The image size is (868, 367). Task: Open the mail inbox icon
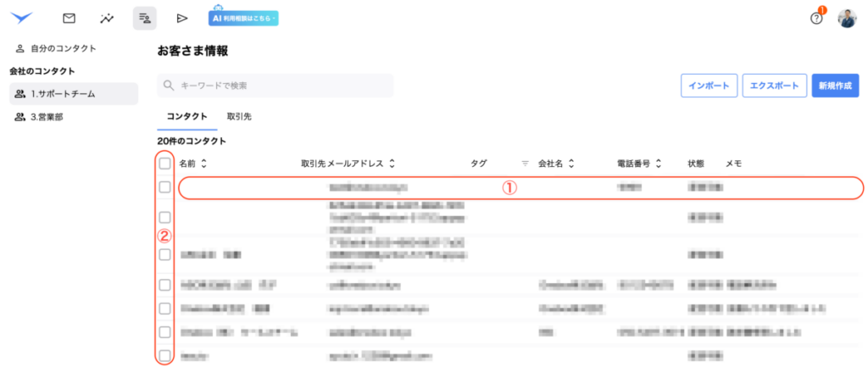(x=70, y=18)
